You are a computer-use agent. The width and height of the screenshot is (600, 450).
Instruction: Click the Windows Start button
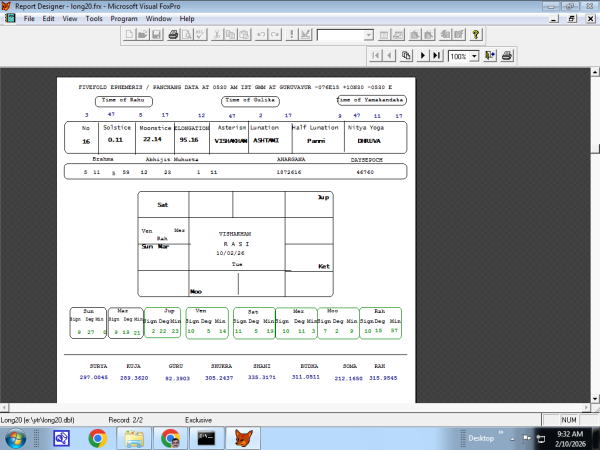17,437
